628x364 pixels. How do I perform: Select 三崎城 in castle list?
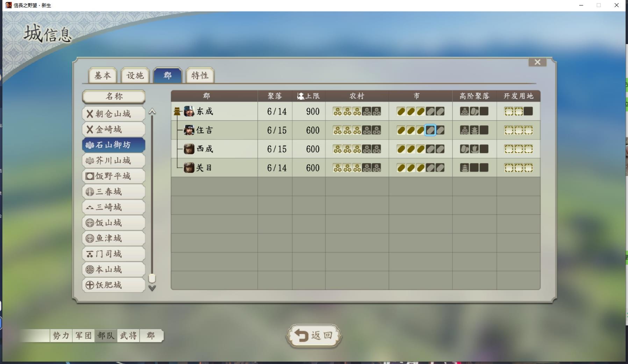pos(114,207)
